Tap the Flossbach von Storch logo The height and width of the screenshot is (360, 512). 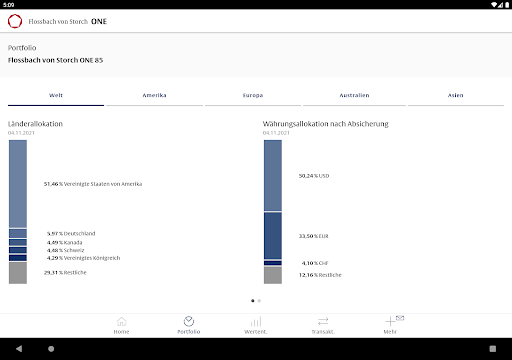pyautogui.click(x=15, y=21)
